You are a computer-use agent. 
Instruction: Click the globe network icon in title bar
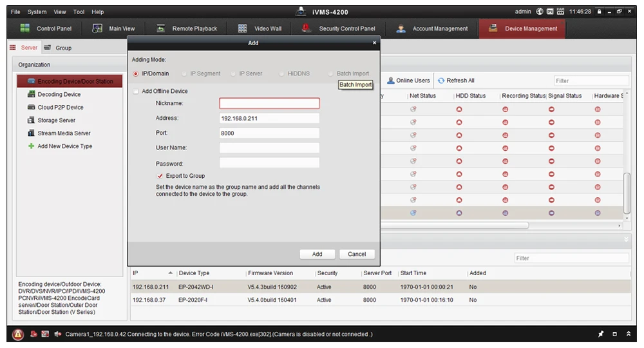(x=540, y=12)
